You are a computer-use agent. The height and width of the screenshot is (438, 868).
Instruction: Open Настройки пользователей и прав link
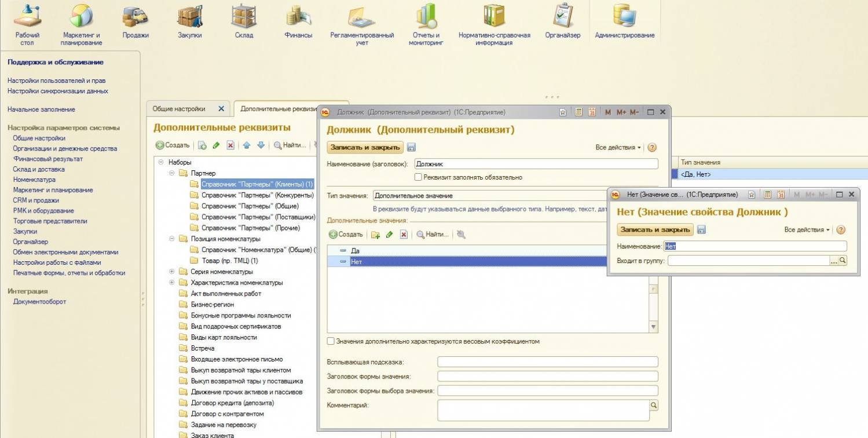click(57, 81)
